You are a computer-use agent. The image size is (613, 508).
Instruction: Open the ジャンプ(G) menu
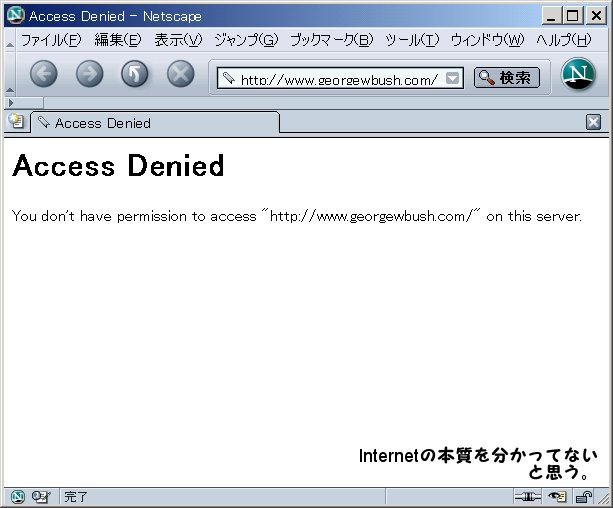tap(246, 39)
